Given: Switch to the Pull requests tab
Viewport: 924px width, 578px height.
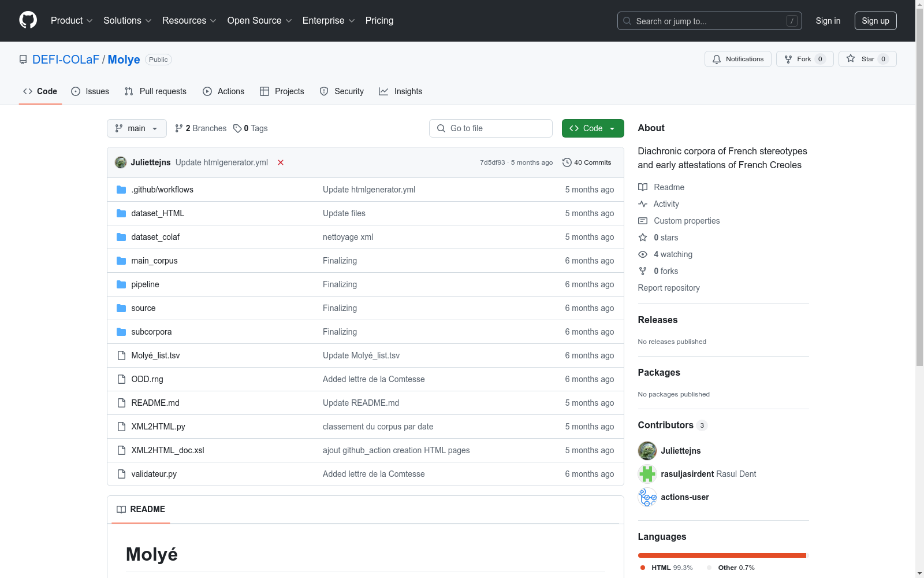Looking at the screenshot, I should coord(155,91).
